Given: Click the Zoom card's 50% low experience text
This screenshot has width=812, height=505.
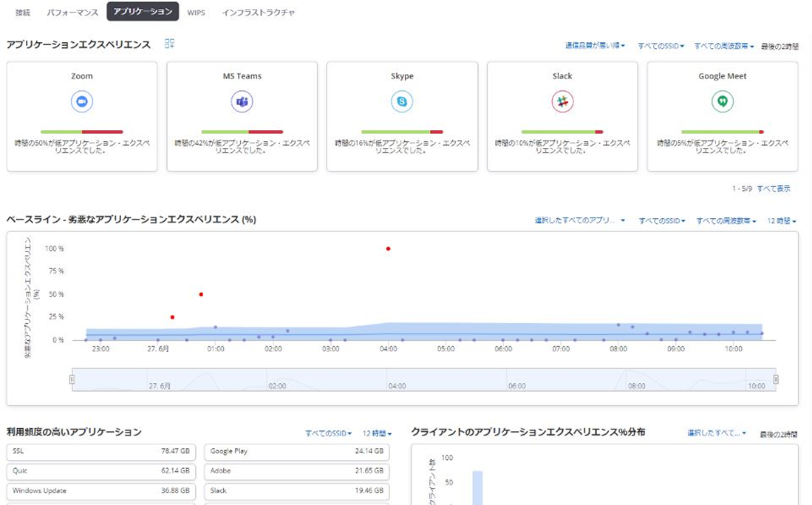Looking at the screenshot, I should coord(82,146).
